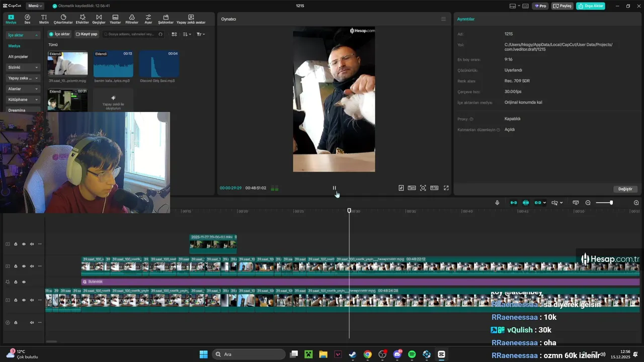The image size is (644, 362).
Task: Click the search refresh icon in media search box
Action: 160,34
